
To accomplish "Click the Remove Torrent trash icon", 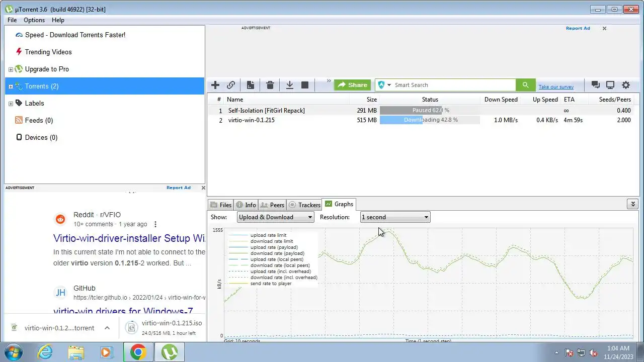I will click(x=270, y=85).
